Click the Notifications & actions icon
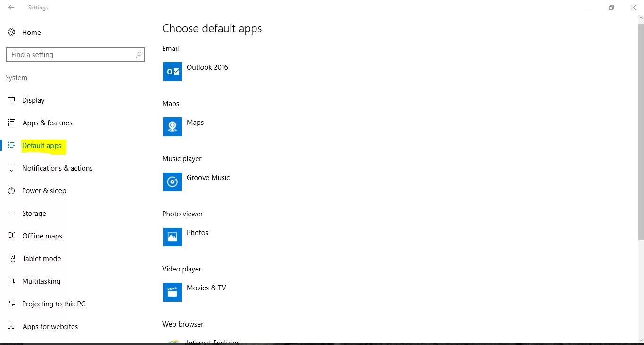The image size is (644, 345). (11, 168)
